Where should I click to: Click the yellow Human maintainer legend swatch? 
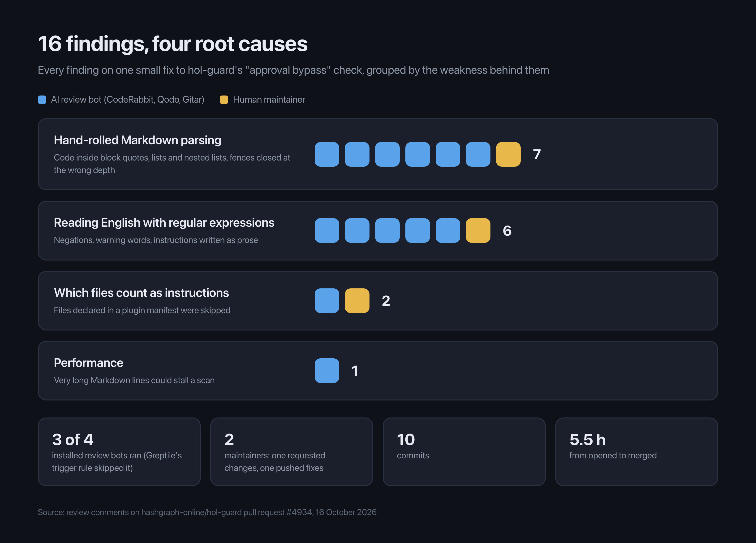coord(224,100)
